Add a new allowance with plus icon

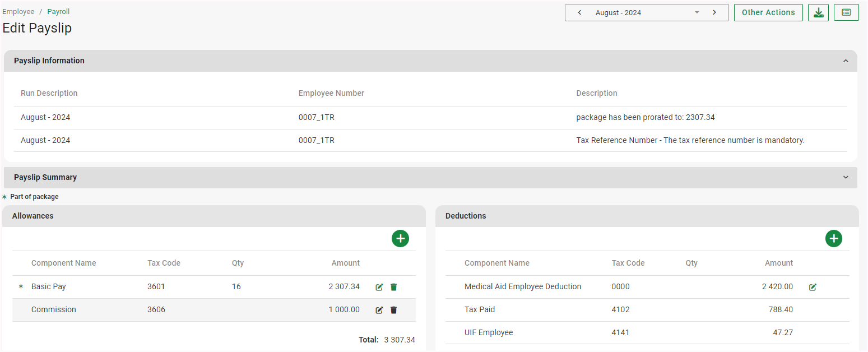click(400, 239)
